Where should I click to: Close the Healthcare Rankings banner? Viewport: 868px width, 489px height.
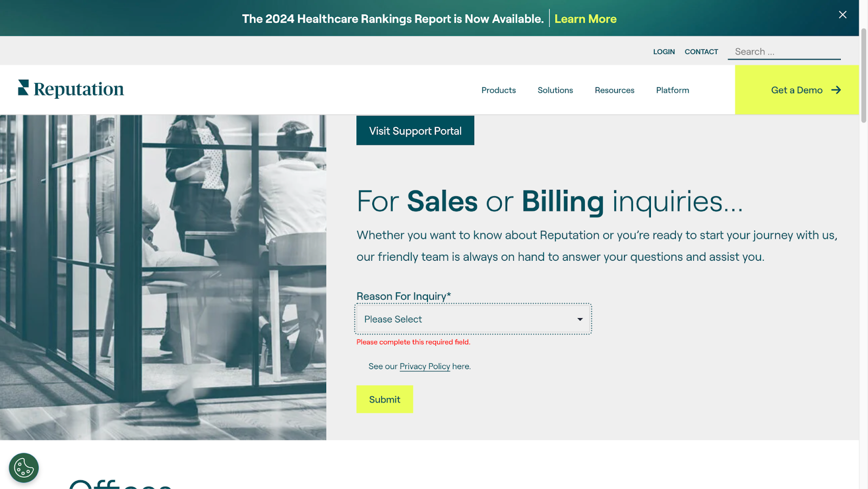[843, 15]
